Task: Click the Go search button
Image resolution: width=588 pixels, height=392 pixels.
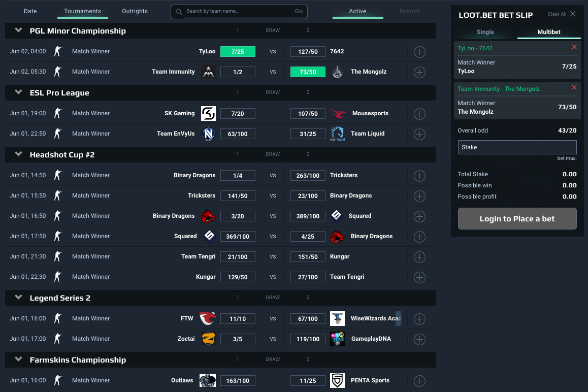Action: tap(299, 11)
